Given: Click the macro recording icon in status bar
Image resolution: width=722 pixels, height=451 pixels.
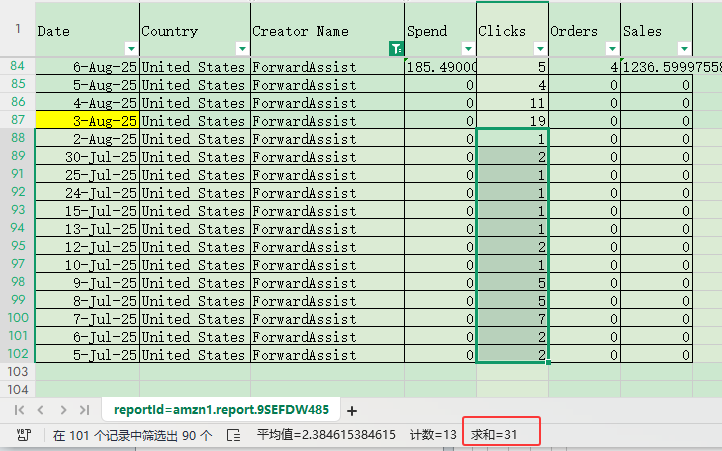Looking at the screenshot, I should click(23, 435).
